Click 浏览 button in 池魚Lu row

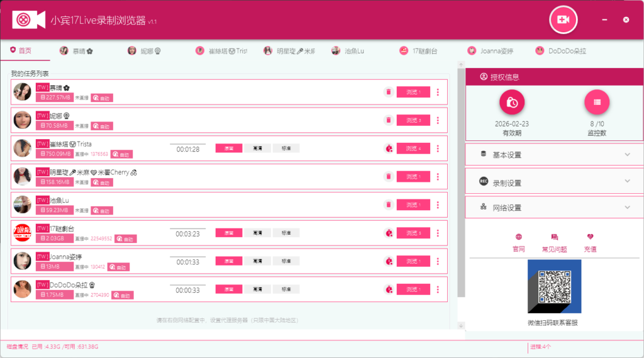click(x=413, y=204)
